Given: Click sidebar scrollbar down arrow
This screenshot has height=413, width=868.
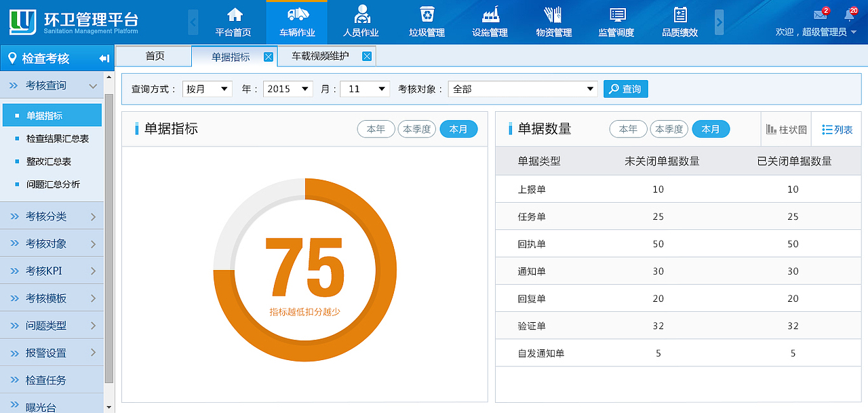Looking at the screenshot, I should click(x=109, y=407).
